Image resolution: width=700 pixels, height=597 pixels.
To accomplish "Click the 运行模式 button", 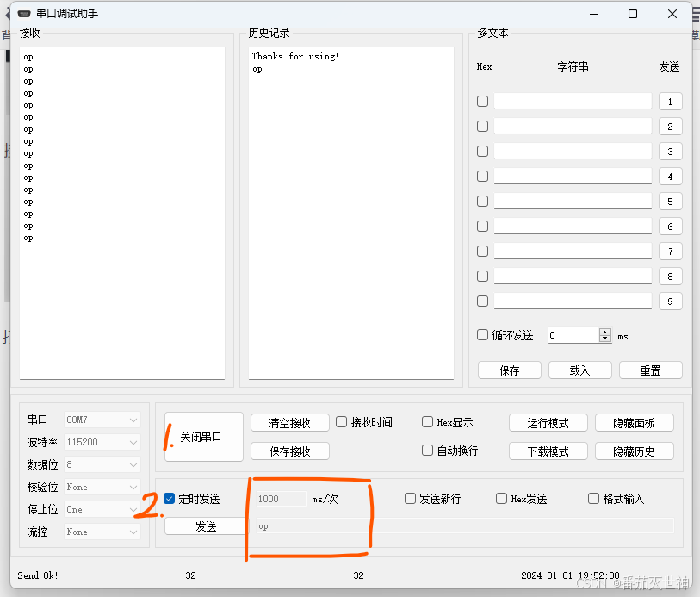I will click(548, 423).
